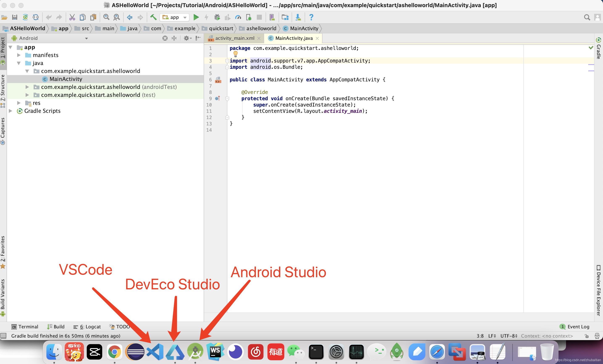The image size is (603, 364).
Task: Click related XML file gutter icon line 6
Action: coord(218,80)
